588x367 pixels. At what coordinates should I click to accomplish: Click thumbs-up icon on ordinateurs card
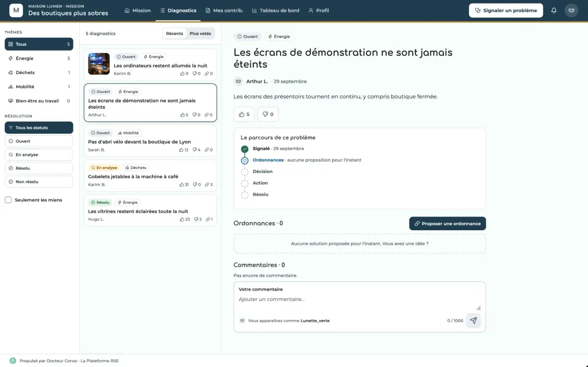click(182, 73)
